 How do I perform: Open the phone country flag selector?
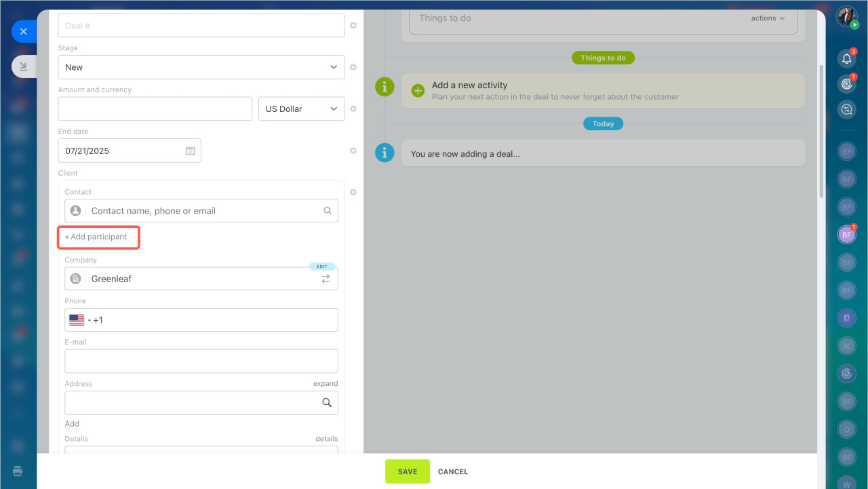(79, 320)
